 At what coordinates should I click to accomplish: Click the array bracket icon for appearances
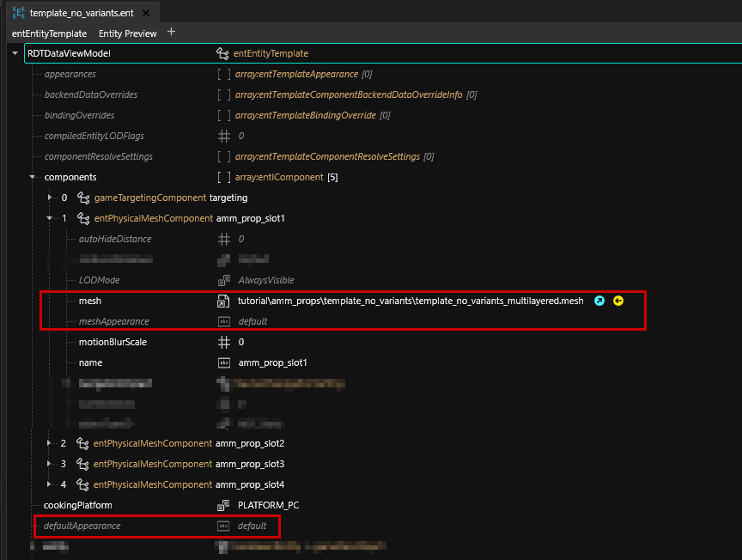(x=223, y=74)
